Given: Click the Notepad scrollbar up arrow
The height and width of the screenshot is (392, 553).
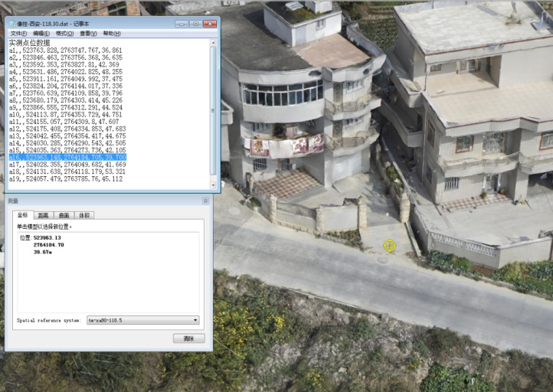Looking at the screenshot, I should click(214, 43).
